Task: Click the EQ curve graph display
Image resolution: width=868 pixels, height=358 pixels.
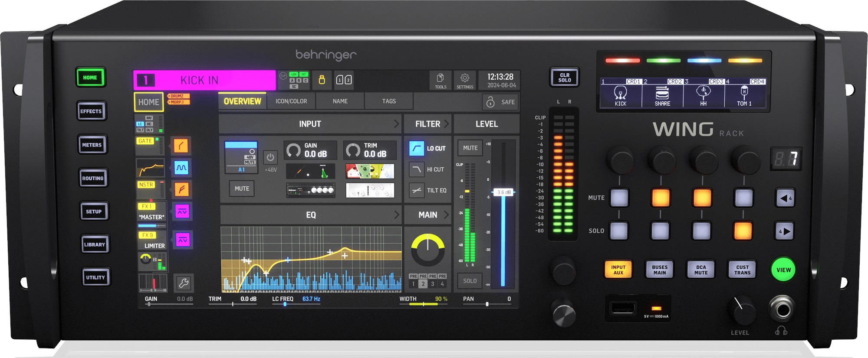Action: click(x=311, y=258)
